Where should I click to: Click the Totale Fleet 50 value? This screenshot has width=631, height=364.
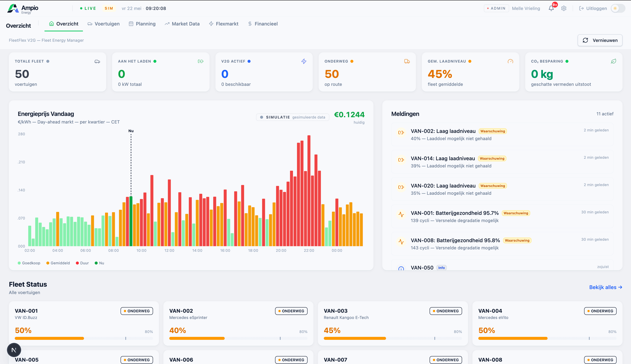point(22,74)
